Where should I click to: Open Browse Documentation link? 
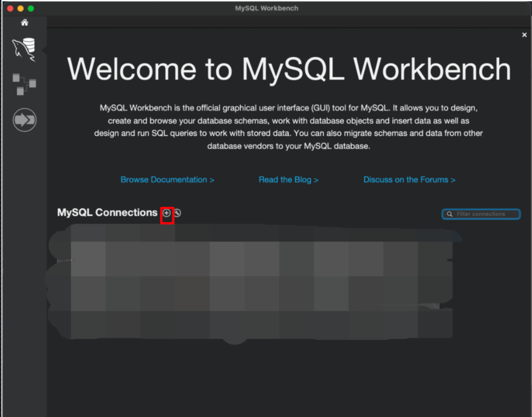point(167,180)
